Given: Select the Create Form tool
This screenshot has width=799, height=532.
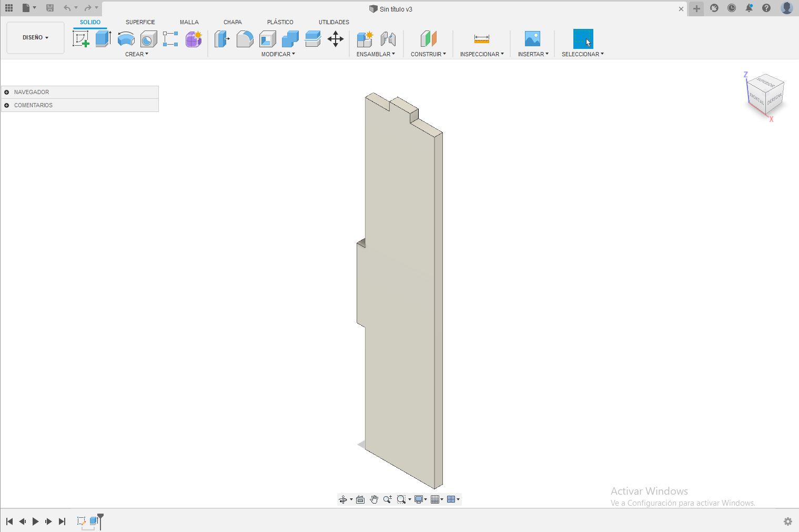Looking at the screenshot, I should tap(194, 39).
